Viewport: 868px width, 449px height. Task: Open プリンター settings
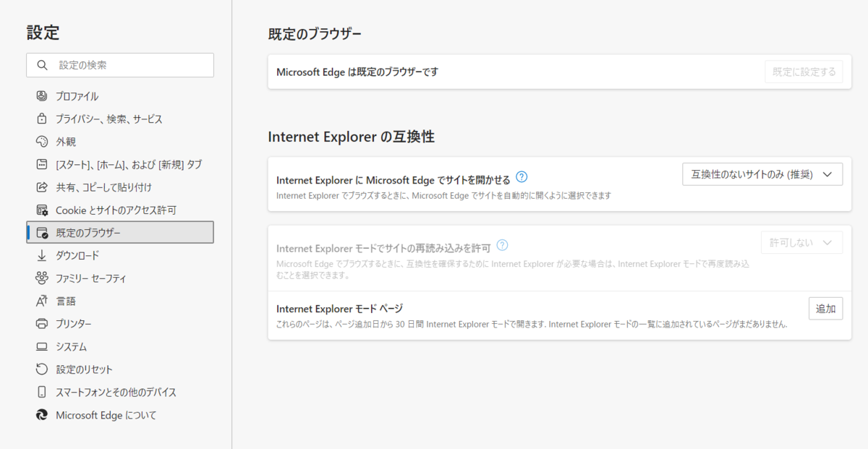point(120,324)
